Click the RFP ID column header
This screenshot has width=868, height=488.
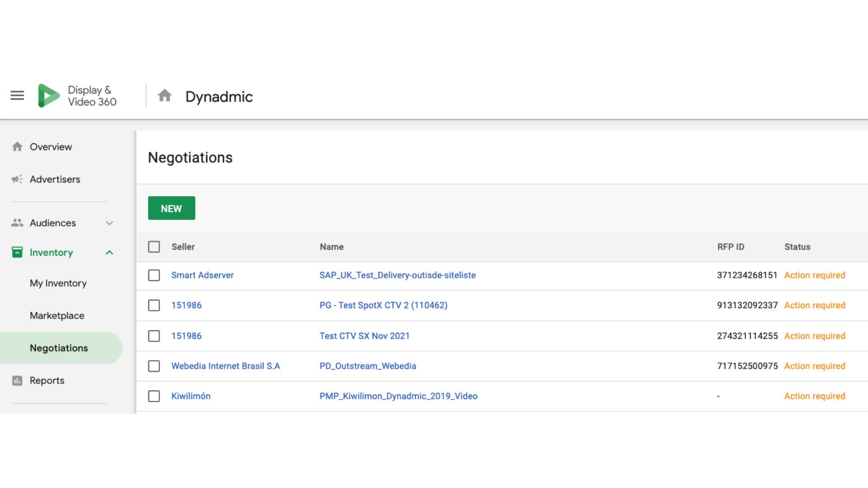click(731, 247)
